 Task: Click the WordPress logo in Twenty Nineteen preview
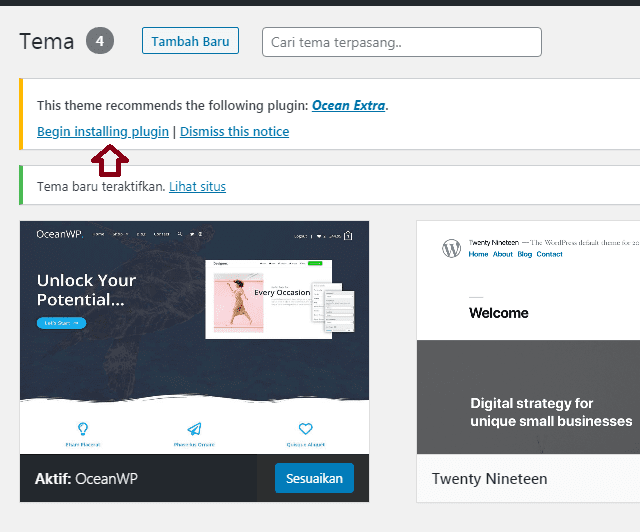point(451,248)
